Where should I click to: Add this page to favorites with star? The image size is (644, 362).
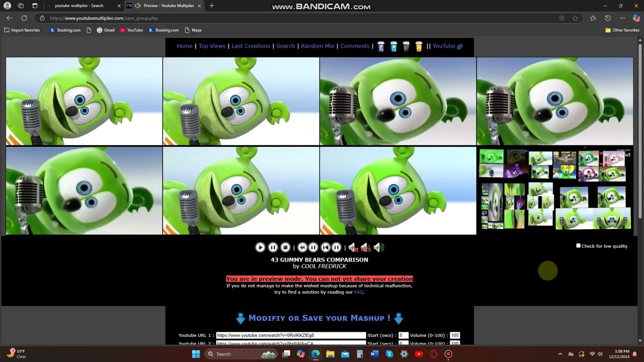[x=575, y=18]
